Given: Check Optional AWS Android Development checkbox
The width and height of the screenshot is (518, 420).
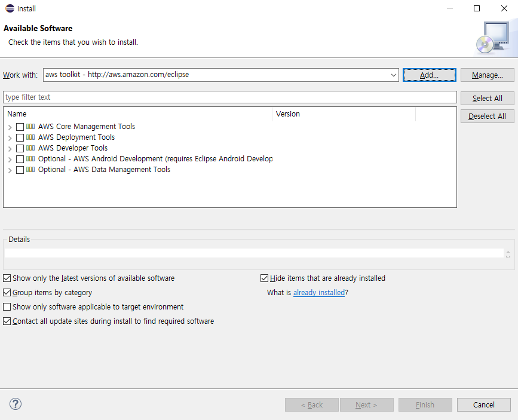Looking at the screenshot, I should pyautogui.click(x=20, y=159).
